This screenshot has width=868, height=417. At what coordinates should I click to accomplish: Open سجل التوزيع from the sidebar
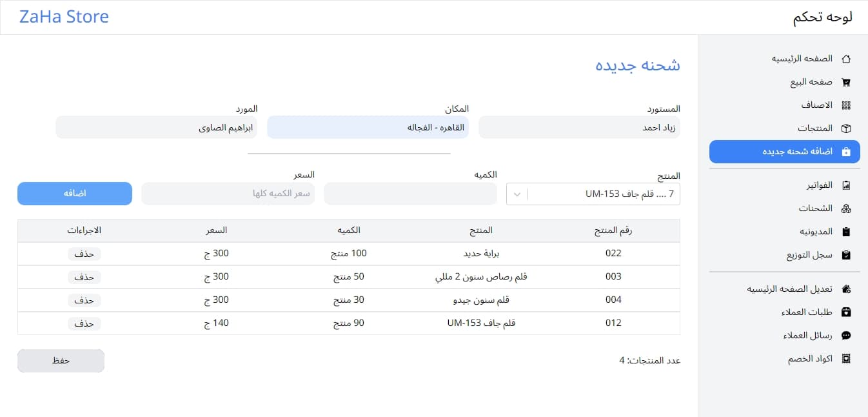point(809,255)
